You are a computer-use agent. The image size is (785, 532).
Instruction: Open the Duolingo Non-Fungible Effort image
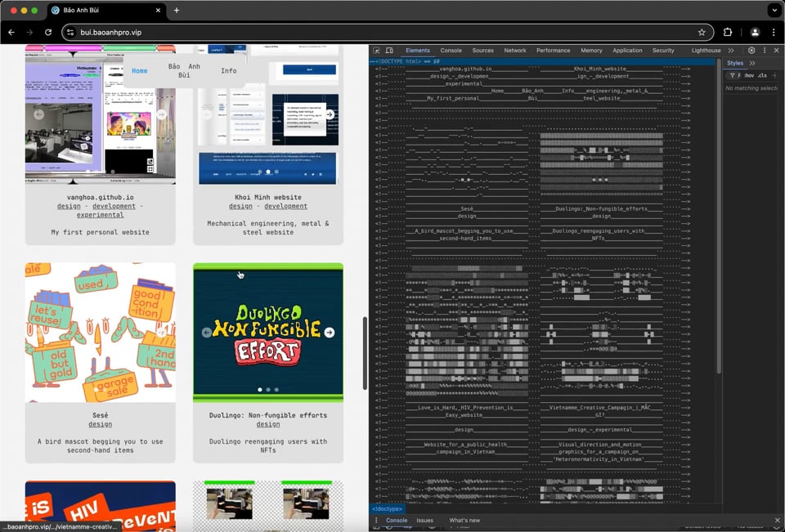point(268,333)
